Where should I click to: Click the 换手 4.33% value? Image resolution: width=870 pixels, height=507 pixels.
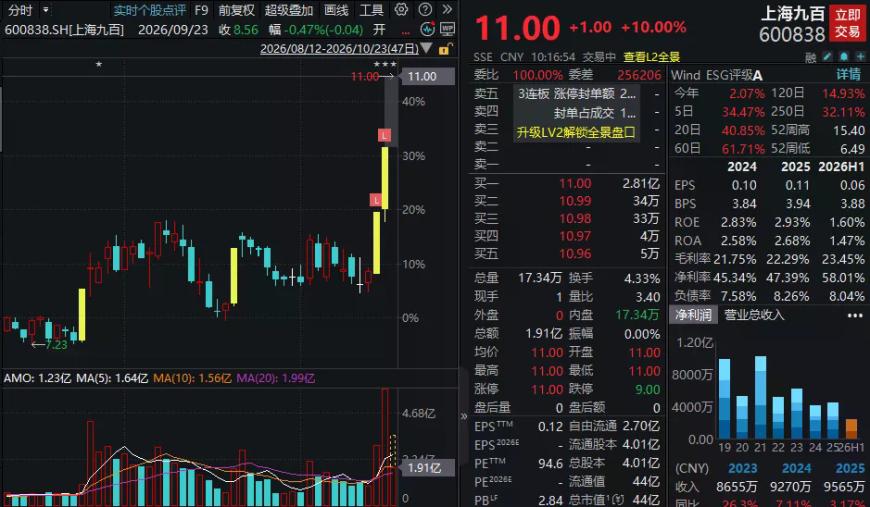642,278
